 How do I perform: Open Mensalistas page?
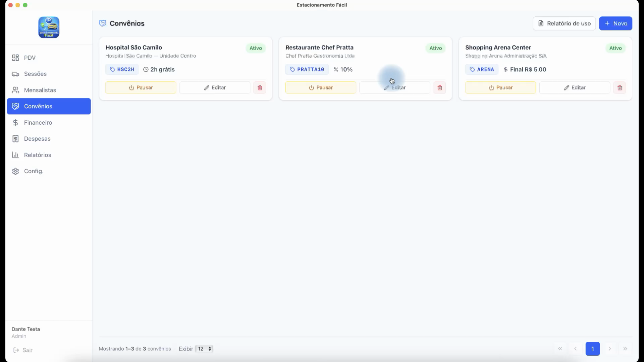(49, 90)
